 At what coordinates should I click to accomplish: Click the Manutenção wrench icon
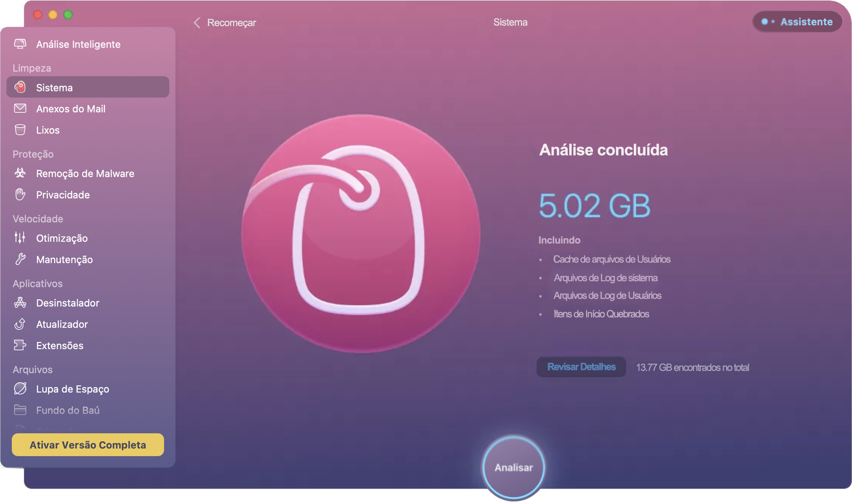[x=20, y=259]
